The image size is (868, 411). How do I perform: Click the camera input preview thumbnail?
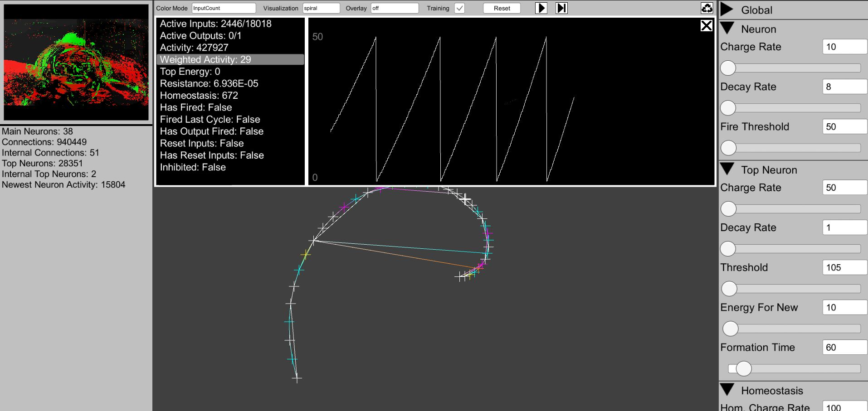pos(76,62)
